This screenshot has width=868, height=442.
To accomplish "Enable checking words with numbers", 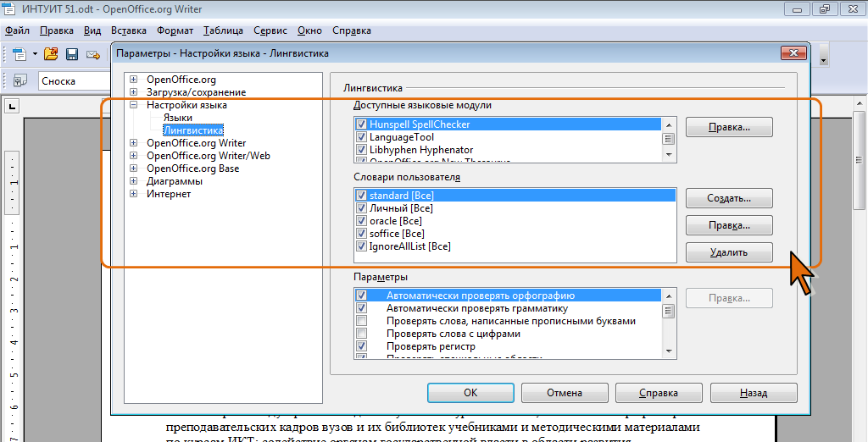I will 362,334.
